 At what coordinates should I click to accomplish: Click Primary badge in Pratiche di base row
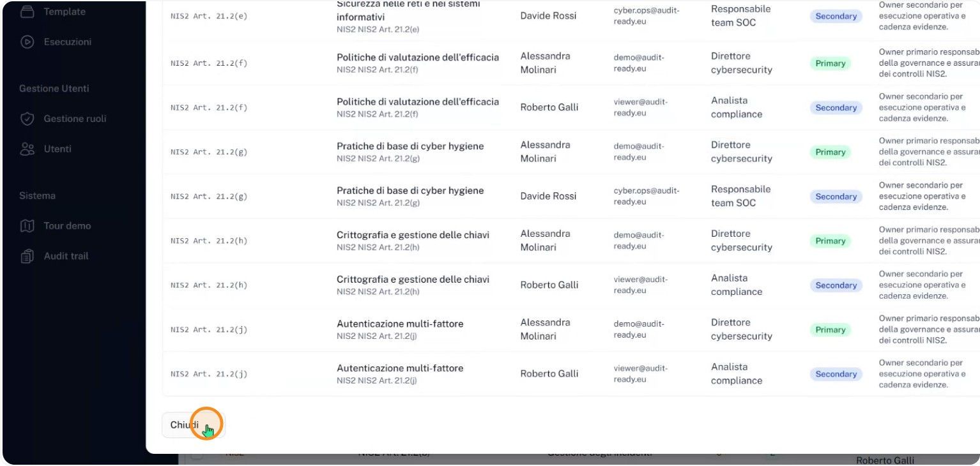tap(830, 152)
